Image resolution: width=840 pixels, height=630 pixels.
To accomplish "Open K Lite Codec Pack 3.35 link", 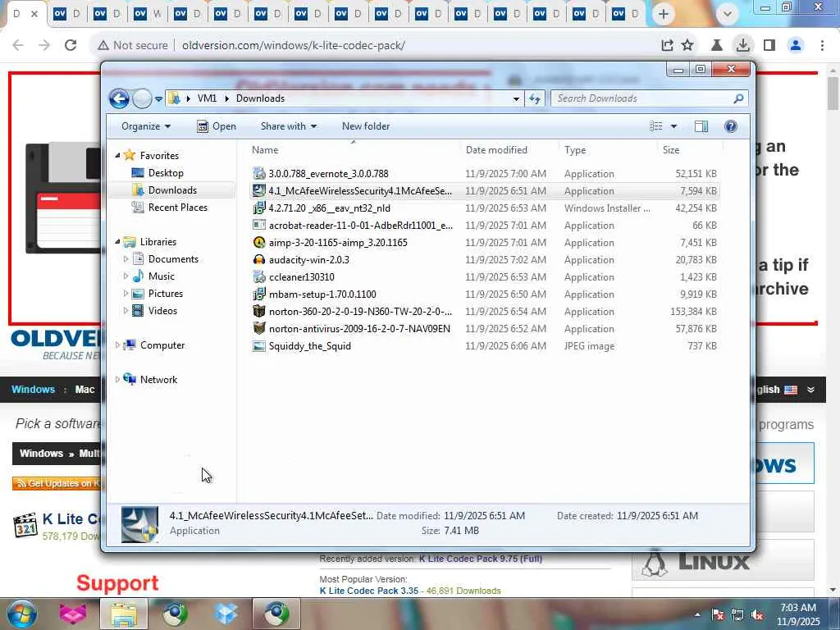I will [x=369, y=591].
